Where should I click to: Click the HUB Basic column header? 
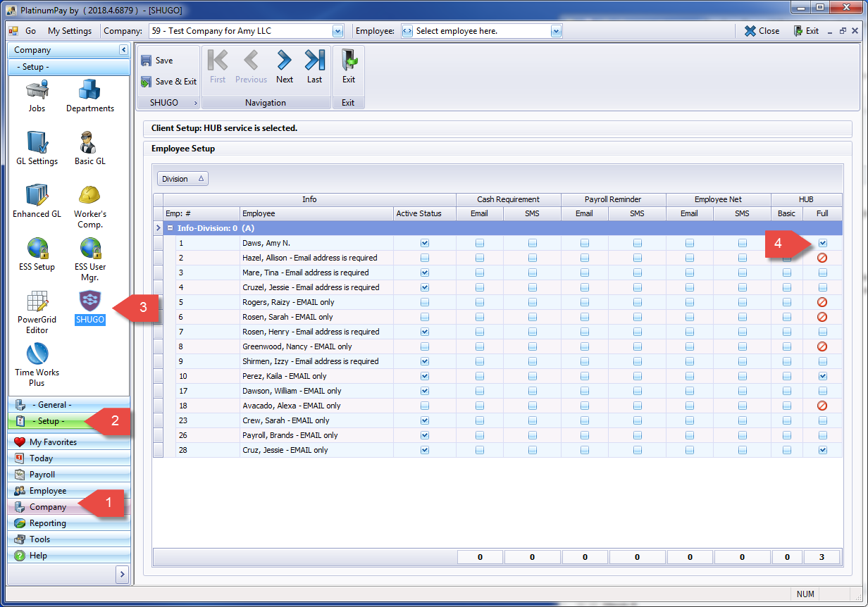[787, 213]
